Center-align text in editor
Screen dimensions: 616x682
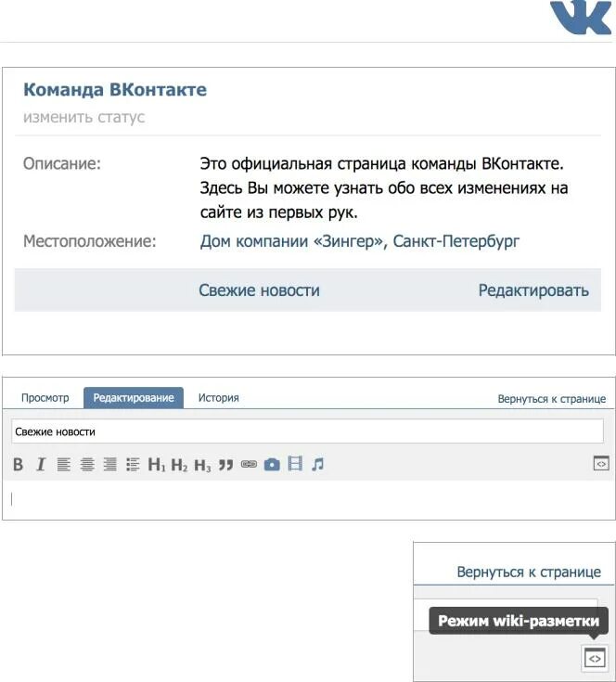coord(87,464)
